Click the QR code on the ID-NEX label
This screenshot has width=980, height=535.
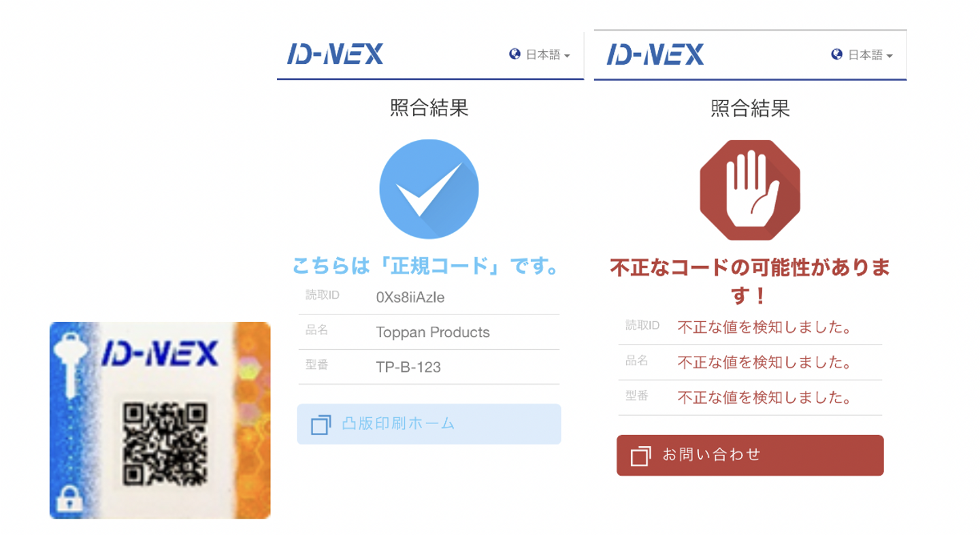click(x=165, y=444)
